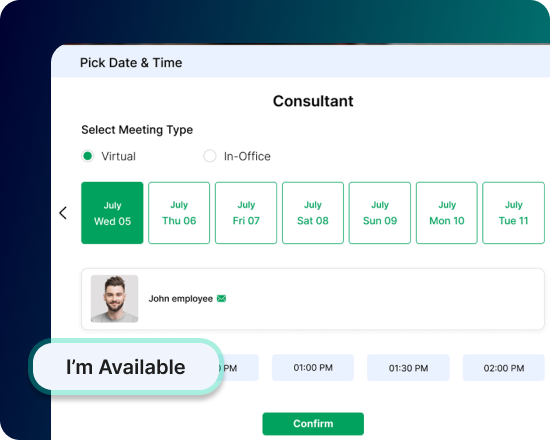Open John employee's profile photo
Screen dimensions: 550x440
tap(114, 299)
